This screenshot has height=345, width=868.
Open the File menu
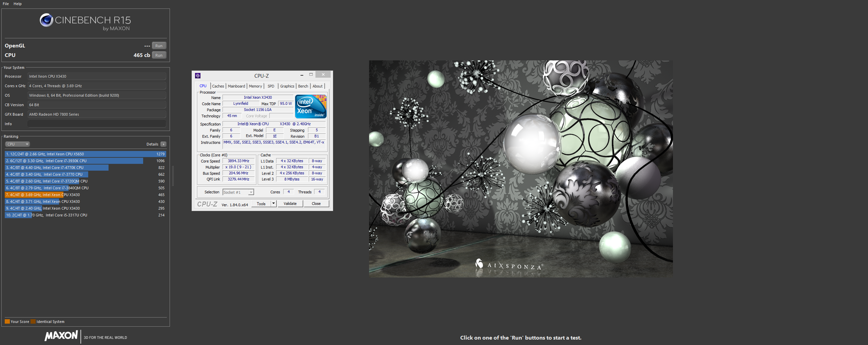coord(6,4)
